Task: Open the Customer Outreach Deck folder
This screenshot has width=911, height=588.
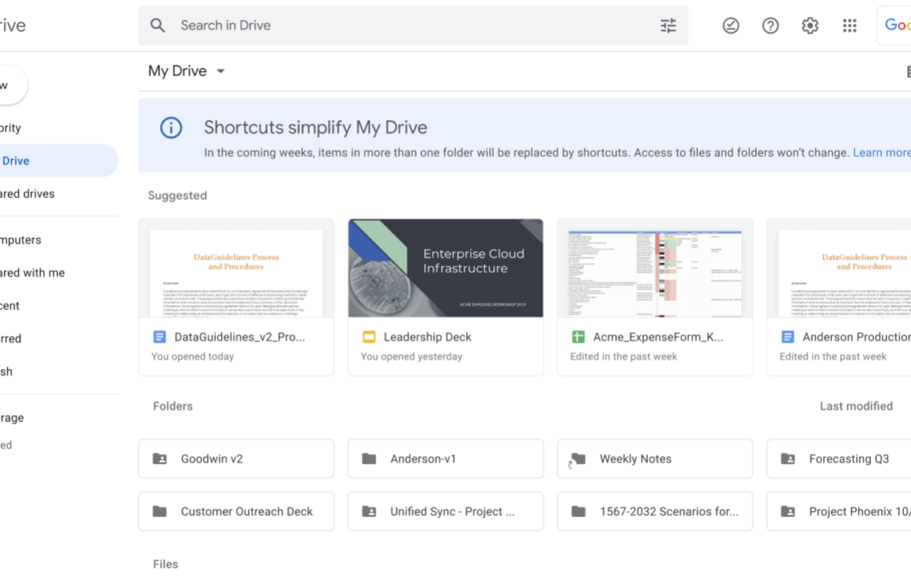Action: (x=237, y=511)
